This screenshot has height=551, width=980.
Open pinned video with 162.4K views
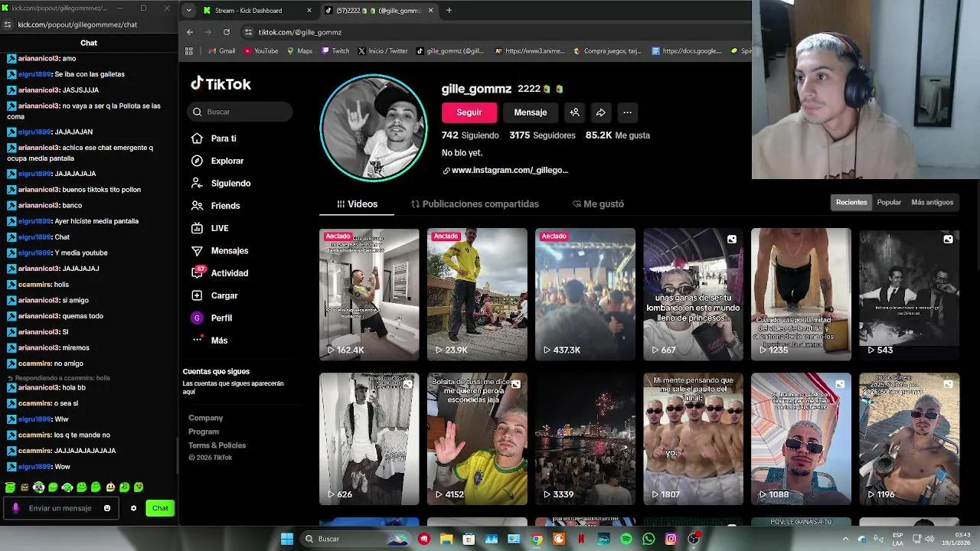[369, 294]
